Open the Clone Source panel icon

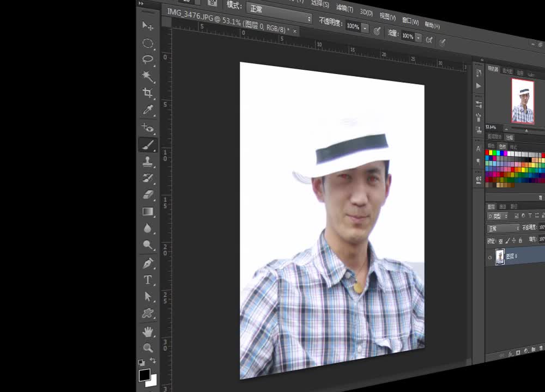479,130
